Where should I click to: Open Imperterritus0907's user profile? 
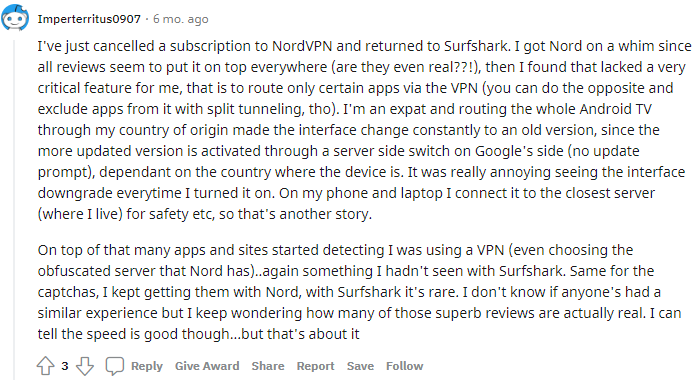[89, 19]
